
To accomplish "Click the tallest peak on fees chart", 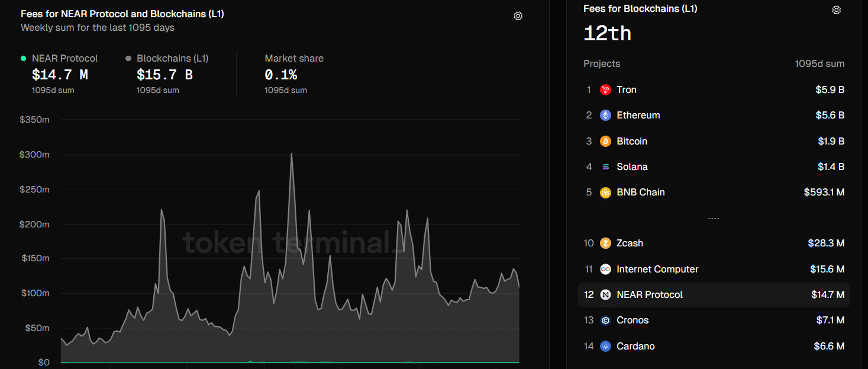I will tap(291, 155).
